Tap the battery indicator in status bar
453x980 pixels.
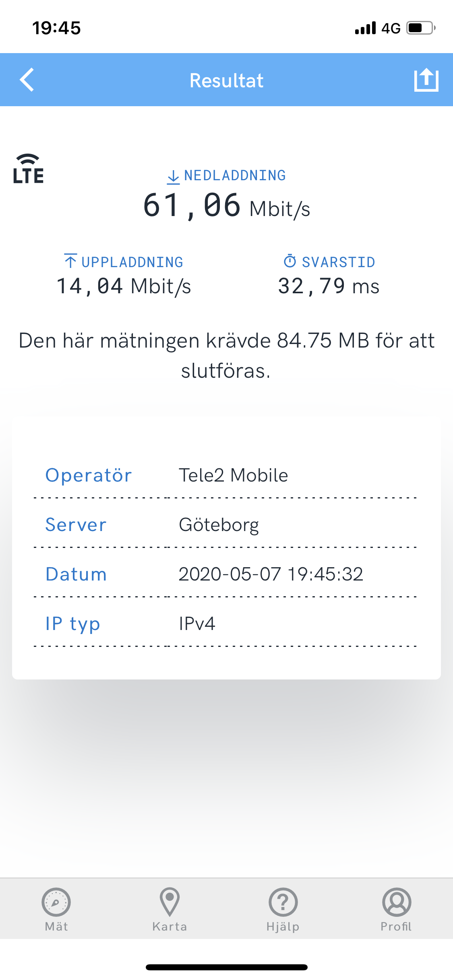pos(421,28)
